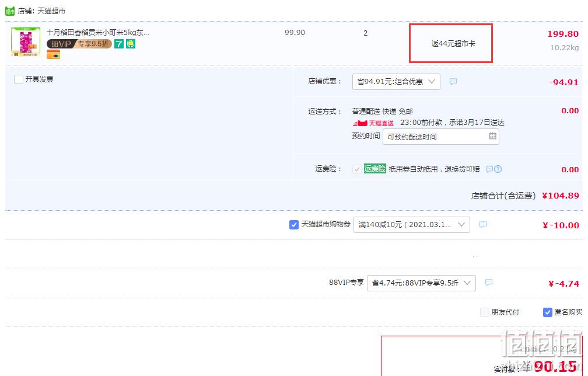Viewport: 588px width, 376px height.
Task: Click the 天猫直送 logo icon
Action: pos(373,123)
